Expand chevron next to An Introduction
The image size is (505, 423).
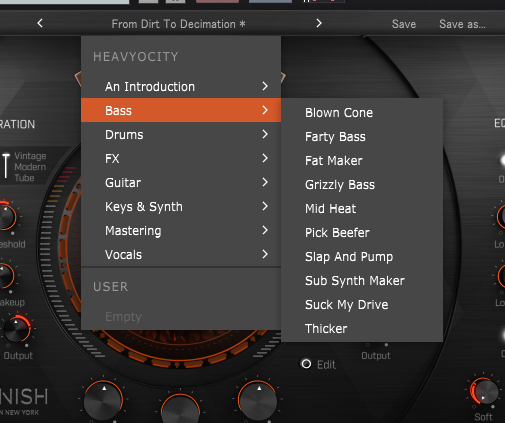[265, 86]
